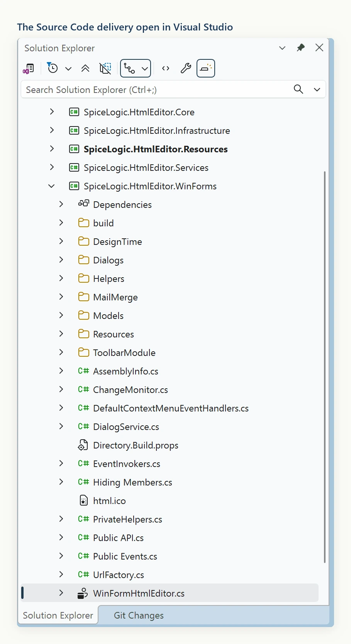Open Properties with the wrench icon
Screen dimensions: 351x644
point(186,69)
